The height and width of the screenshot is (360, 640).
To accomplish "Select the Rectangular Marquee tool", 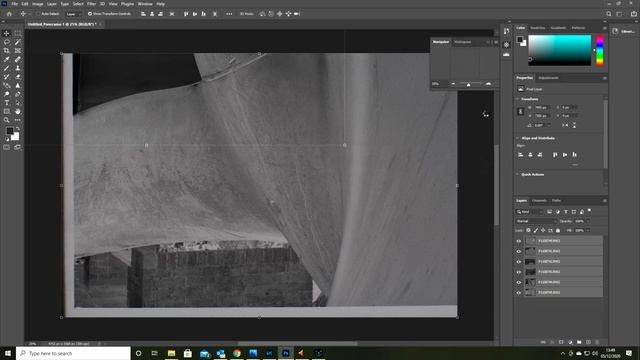I will click(18, 33).
